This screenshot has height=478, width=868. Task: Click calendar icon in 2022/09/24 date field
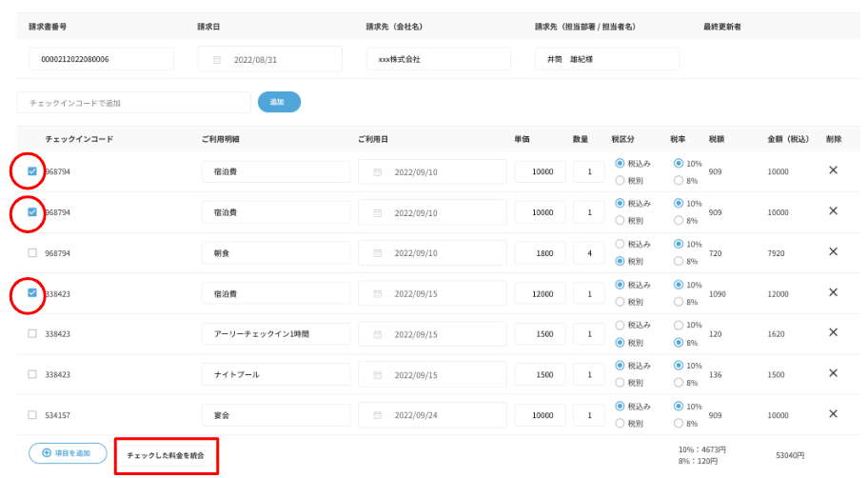[378, 415]
